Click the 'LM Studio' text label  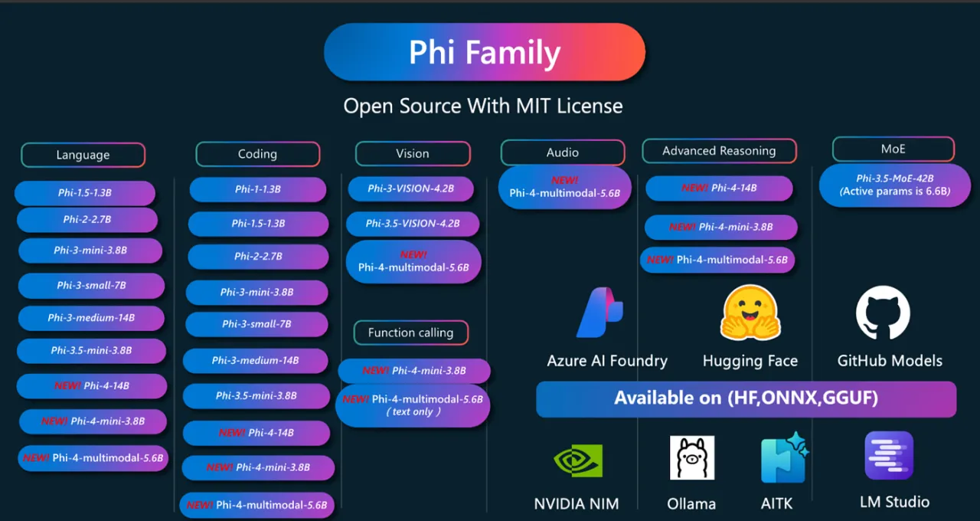[x=894, y=502]
